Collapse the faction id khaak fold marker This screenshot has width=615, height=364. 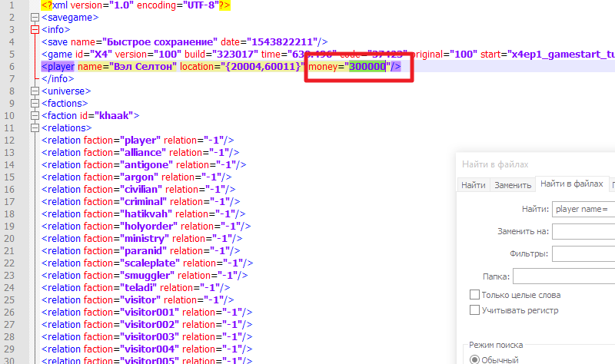coord(35,116)
